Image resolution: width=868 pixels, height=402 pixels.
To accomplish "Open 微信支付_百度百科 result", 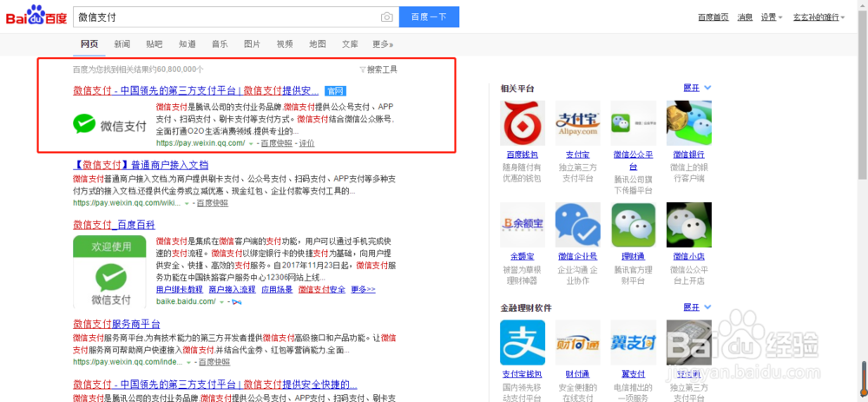I will 114,225.
